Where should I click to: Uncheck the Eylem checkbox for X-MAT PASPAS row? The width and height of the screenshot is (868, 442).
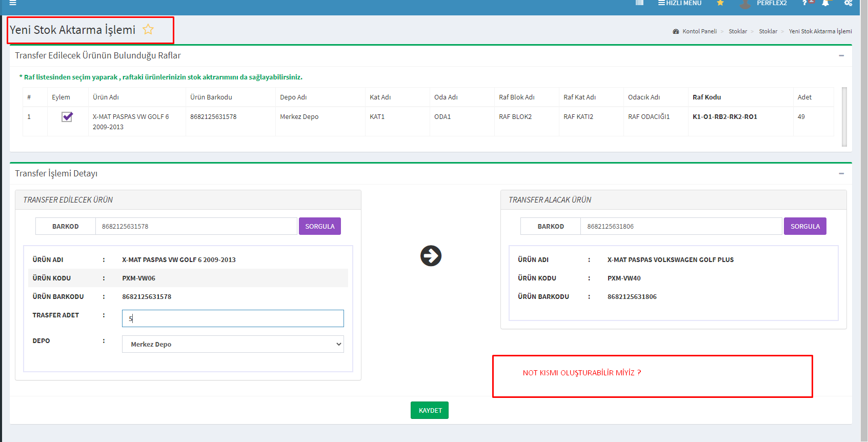click(67, 117)
